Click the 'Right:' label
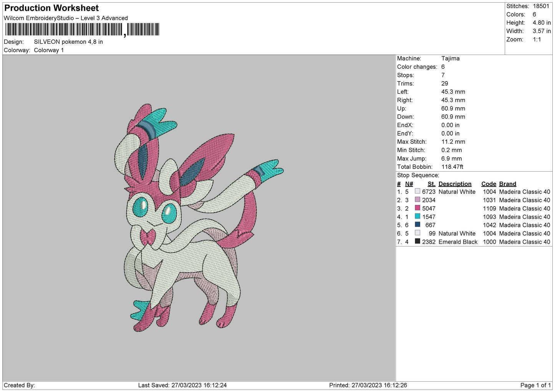555x392 pixels. [405, 100]
